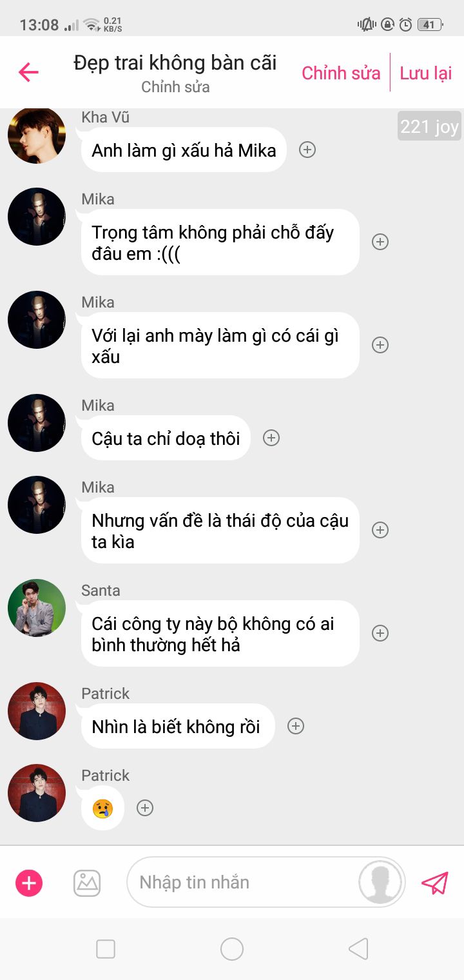This screenshot has width=464, height=980.
Task: Tap plus icon beside 'Nhìn là biết không rồi'
Action: (x=295, y=726)
